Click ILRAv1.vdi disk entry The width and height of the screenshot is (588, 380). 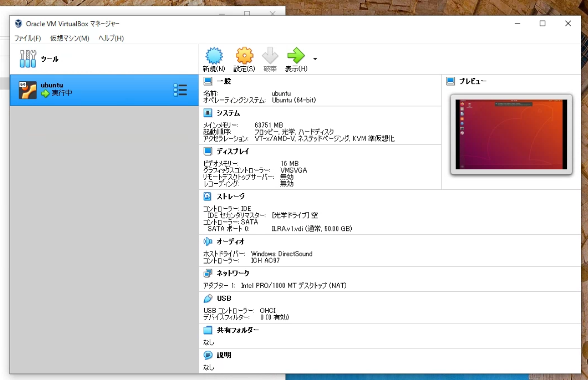pos(312,228)
